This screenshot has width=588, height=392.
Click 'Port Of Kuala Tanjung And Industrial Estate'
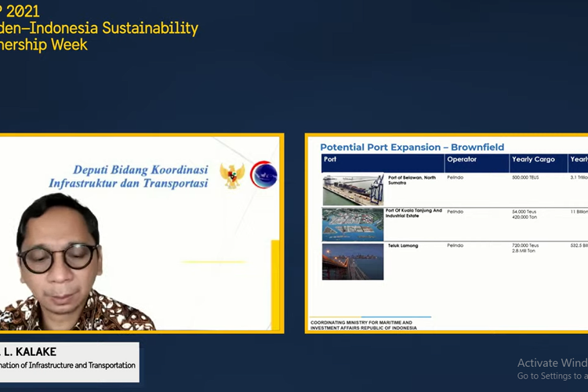[414, 213]
